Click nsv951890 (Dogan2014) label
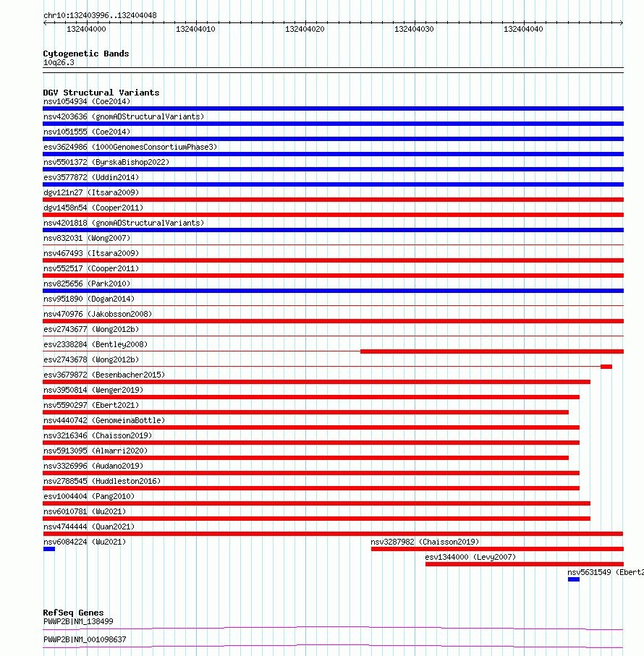The image size is (644, 656). 89,299
